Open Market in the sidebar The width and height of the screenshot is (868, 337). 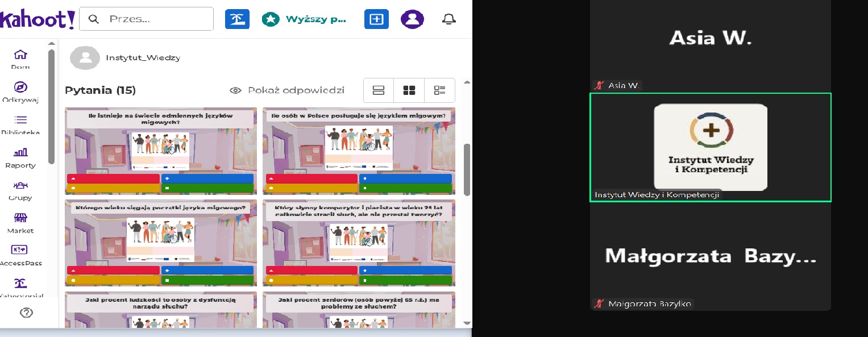click(20, 223)
